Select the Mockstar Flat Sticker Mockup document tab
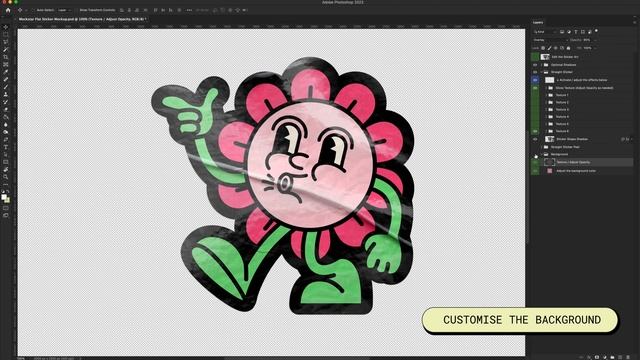The width and height of the screenshot is (640, 360). click(82, 19)
